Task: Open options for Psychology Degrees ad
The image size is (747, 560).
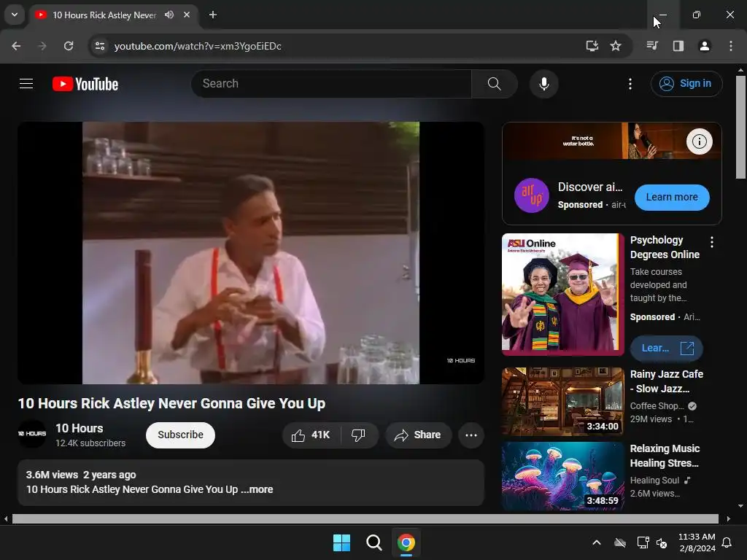Action: click(x=712, y=242)
